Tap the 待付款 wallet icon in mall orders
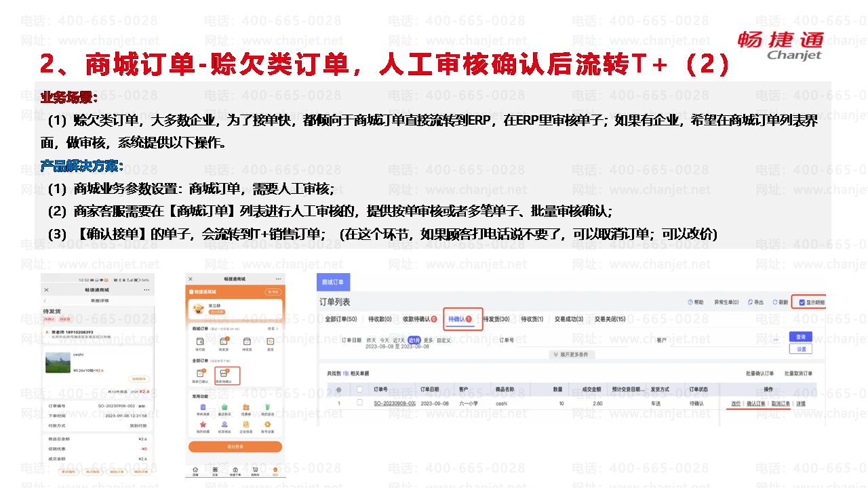 (200, 341)
